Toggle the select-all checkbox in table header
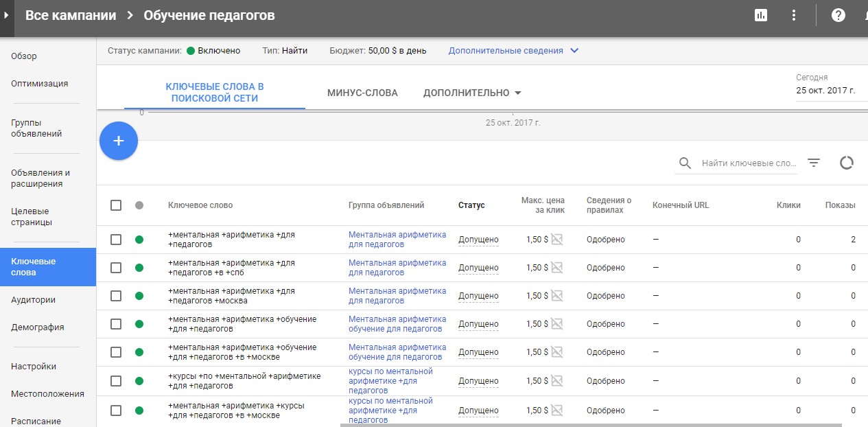868x427 pixels. pos(116,205)
